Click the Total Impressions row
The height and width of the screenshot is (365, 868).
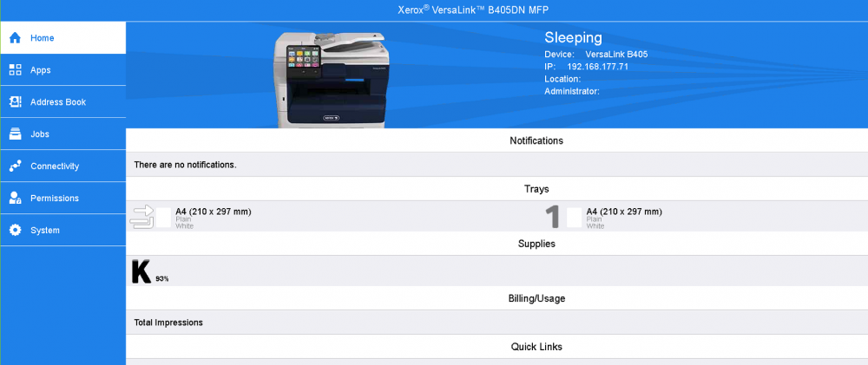(168, 323)
